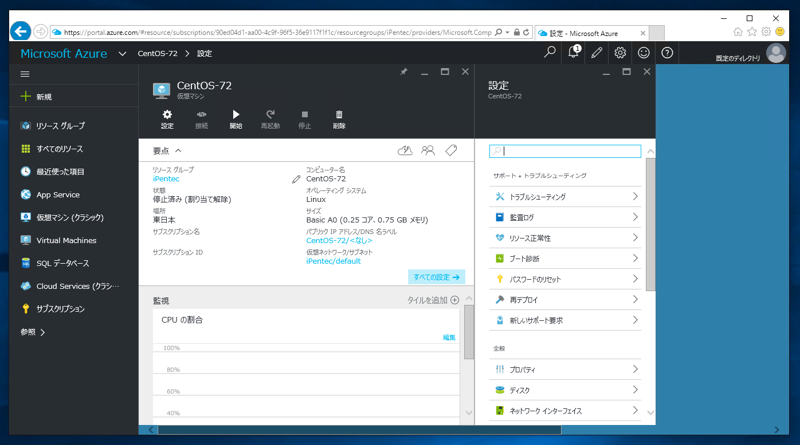Click the browser refresh icon
The width and height of the screenshot is (800, 445).
pyautogui.click(x=526, y=32)
